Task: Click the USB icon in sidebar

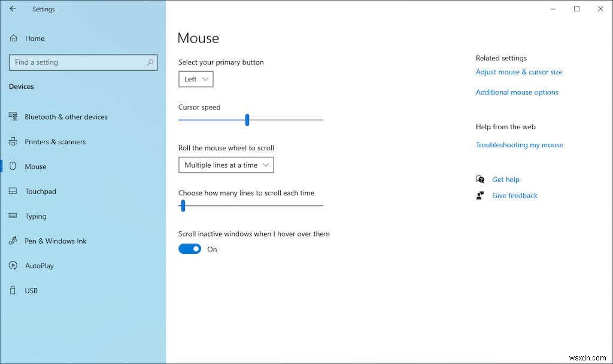Action: point(13,290)
